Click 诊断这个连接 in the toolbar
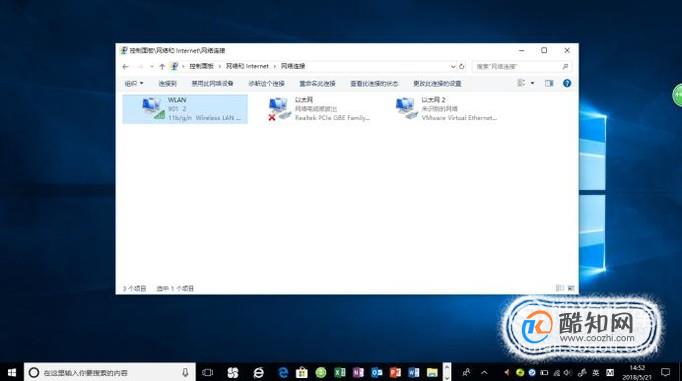Screen dimensions: 682x381 coord(266,84)
